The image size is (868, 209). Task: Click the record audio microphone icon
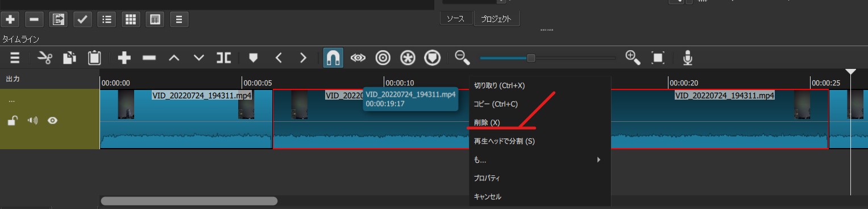688,58
